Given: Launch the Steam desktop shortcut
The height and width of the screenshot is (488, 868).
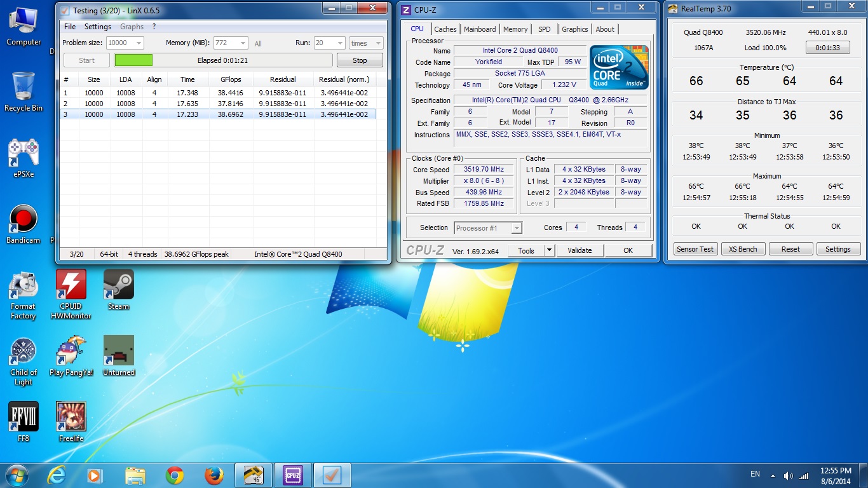Looking at the screenshot, I should point(119,285).
